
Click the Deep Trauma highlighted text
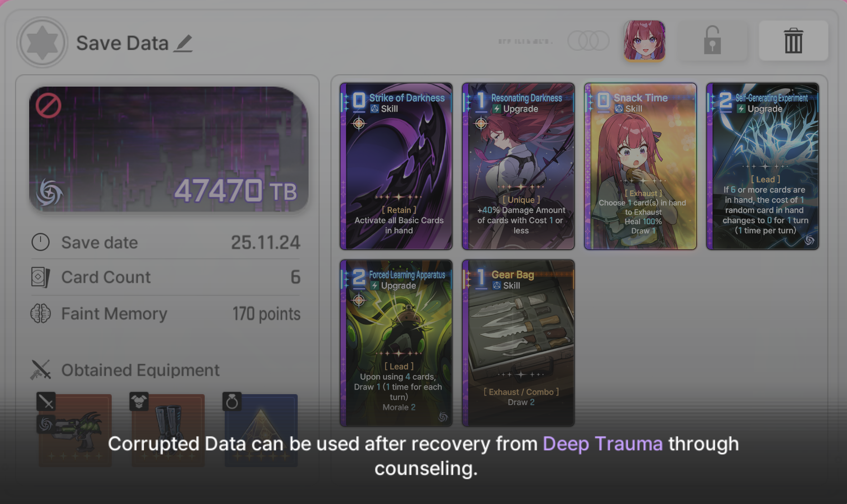pos(603,444)
